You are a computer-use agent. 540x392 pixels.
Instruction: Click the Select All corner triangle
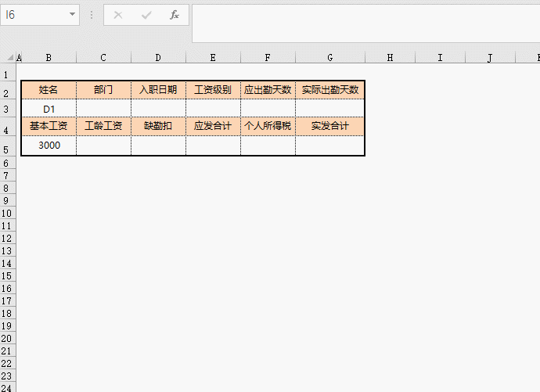(x=10, y=57)
